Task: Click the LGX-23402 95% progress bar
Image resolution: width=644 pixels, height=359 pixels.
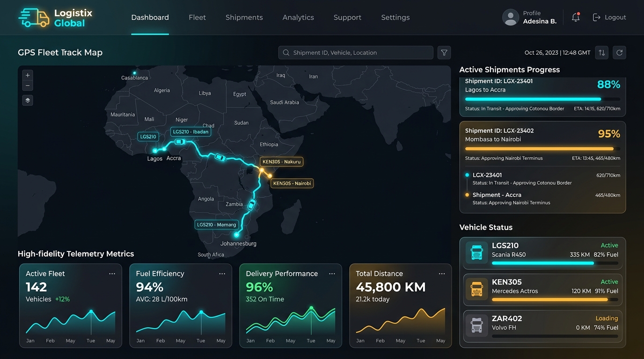Action: [x=542, y=149]
